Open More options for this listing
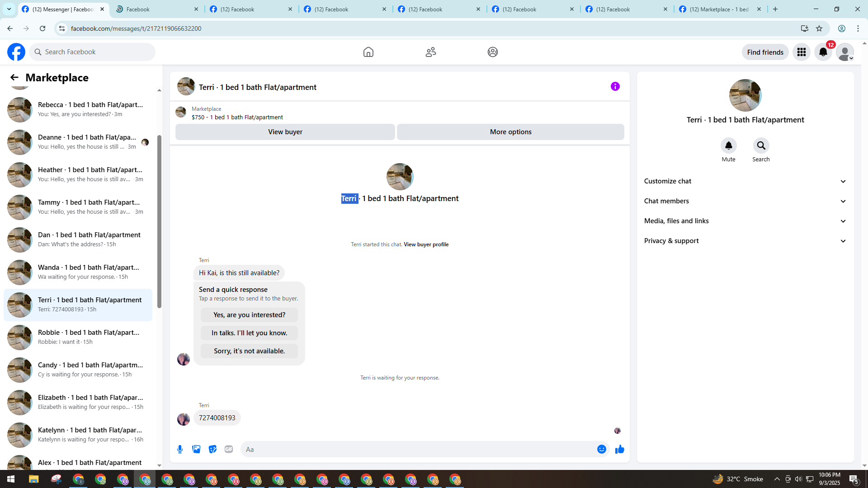This screenshot has width=868, height=488. point(510,132)
